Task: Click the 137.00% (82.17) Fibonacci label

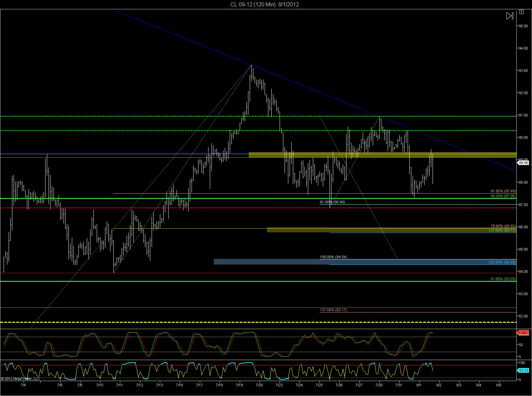Action: (x=333, y=310)
